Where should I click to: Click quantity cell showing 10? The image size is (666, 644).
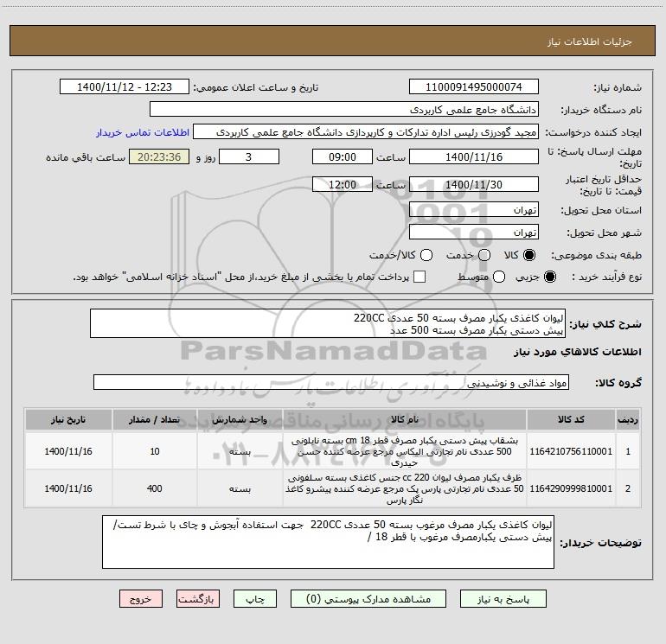tap(154, 451)
